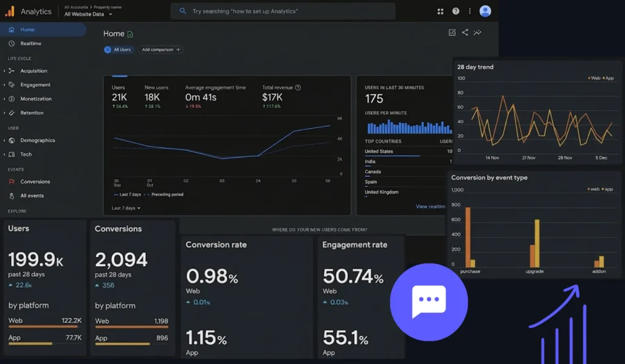This screenshot has width=625, height=364.
Task: Click the purple chat bubble button
Action: tap(428, 302)
